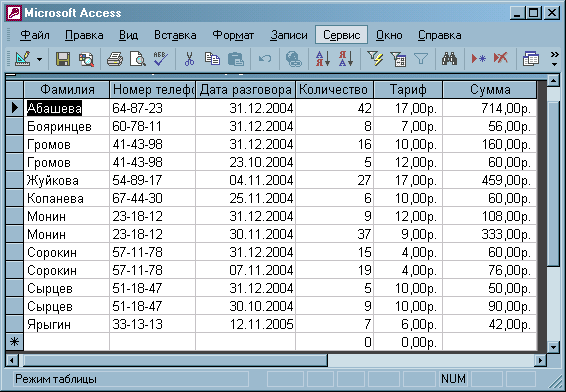This screenshot has width=566, height=392.
Task: Click the Save diskette icon
Action: (63, 58)
